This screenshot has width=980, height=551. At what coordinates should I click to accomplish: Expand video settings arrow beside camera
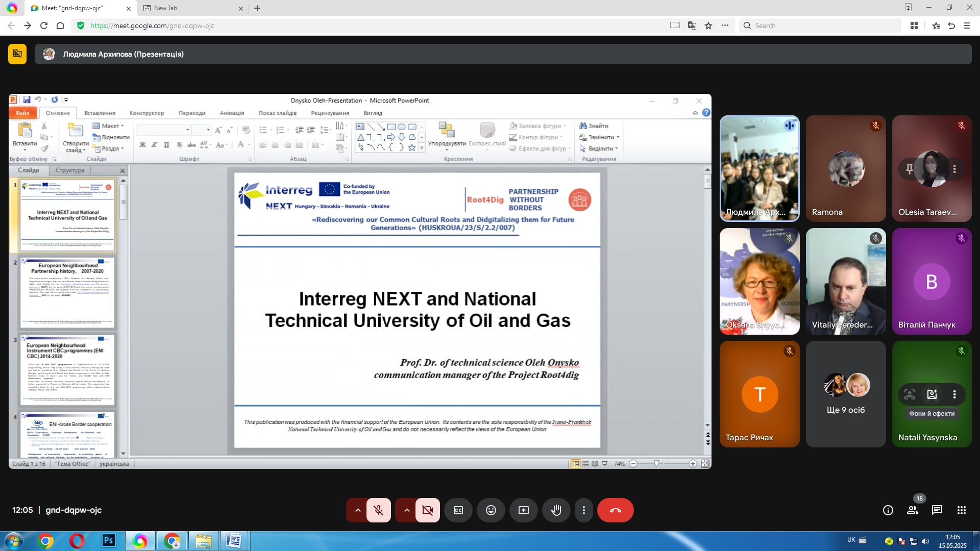(407, 510)
